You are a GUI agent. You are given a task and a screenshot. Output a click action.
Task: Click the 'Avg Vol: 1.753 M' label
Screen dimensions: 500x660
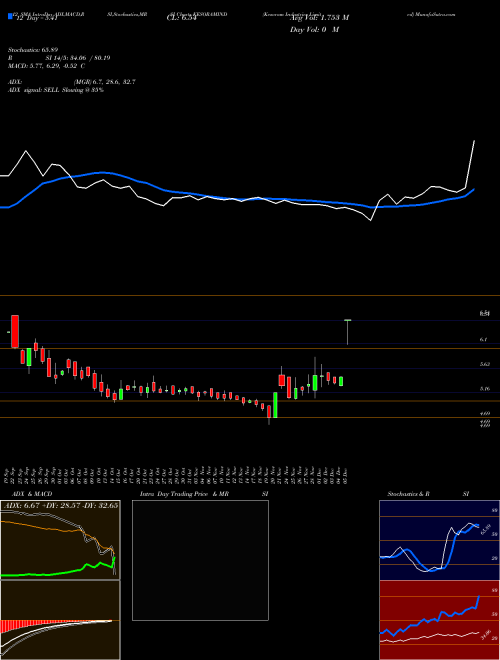coord(319,18)
